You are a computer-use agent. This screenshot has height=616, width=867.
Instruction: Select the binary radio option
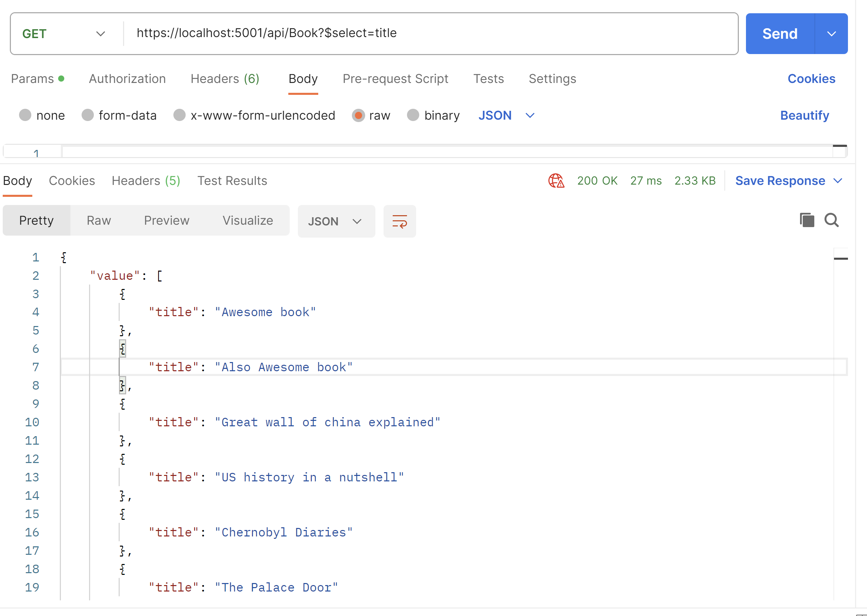[x=413, y=115]
